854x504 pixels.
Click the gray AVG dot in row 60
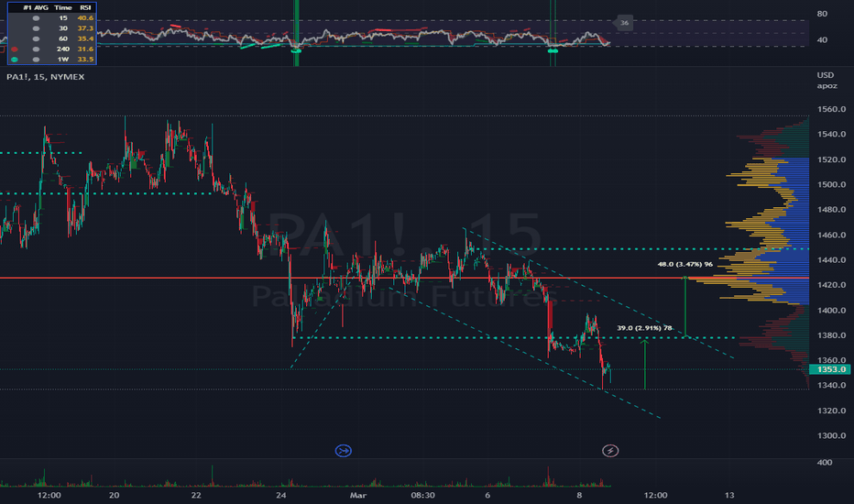click(36, 38)
